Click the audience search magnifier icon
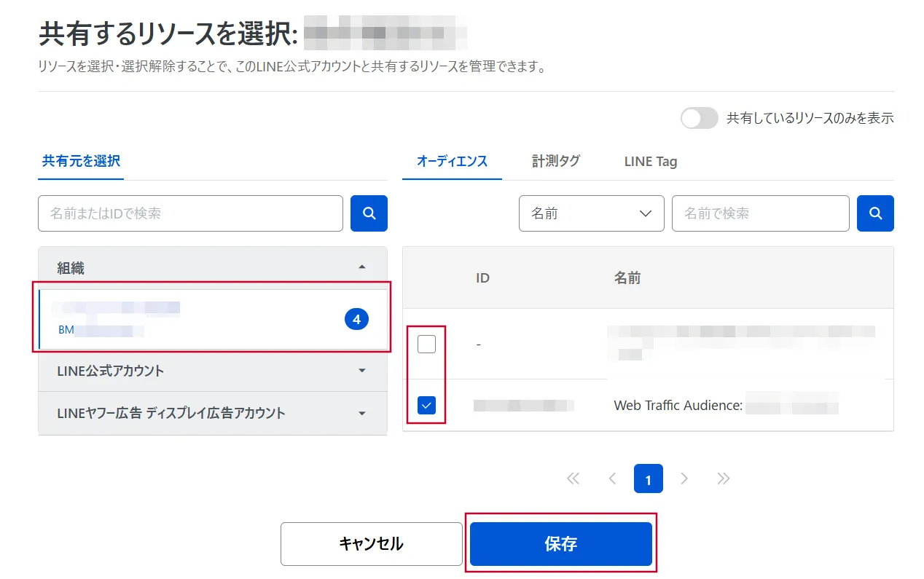924x579 pixels. (x=875, y=213)
